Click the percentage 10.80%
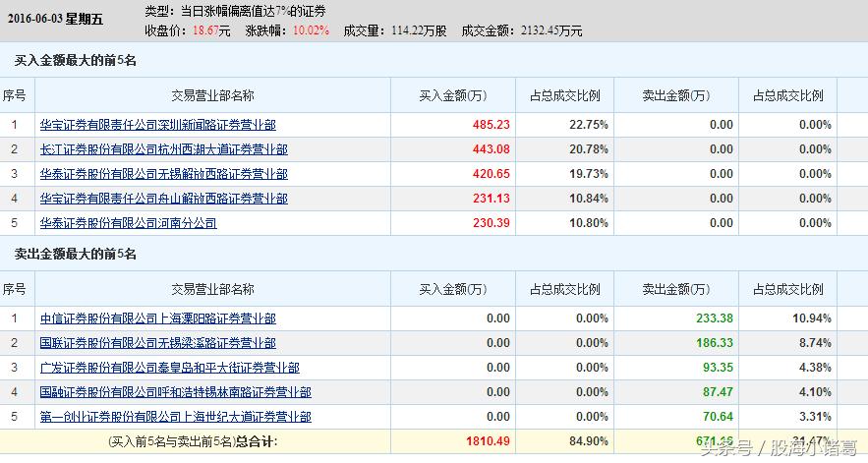The width and height of the screenshot is (868, 463). [589, 223]
